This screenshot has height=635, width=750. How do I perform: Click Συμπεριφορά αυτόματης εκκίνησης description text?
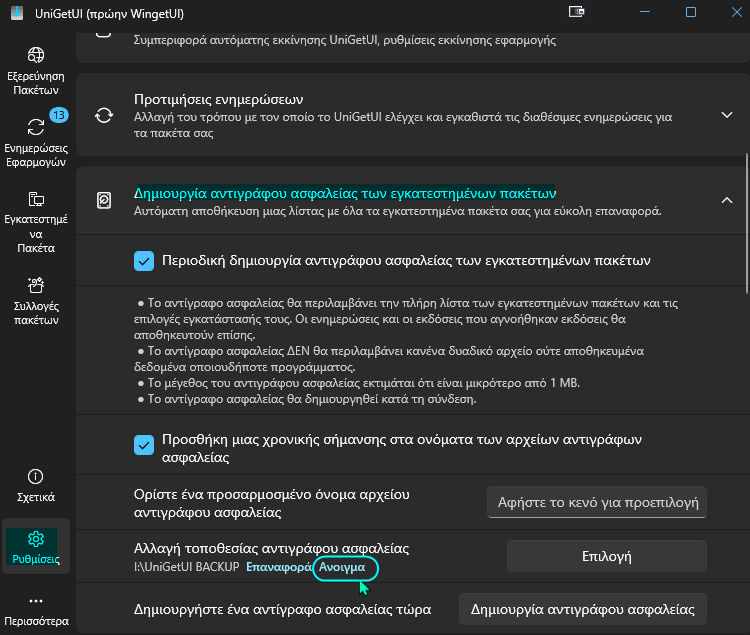[345, 40]
